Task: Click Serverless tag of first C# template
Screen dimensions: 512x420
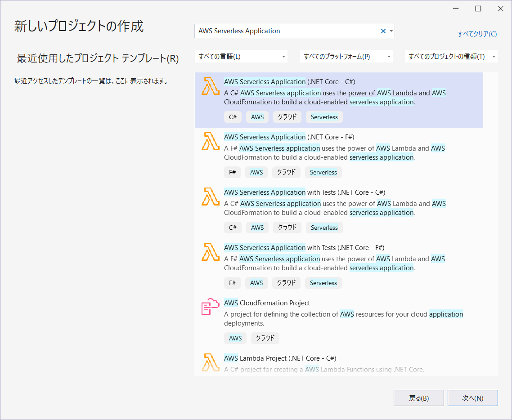Action: pyautogui.click(x=324, y=117)
